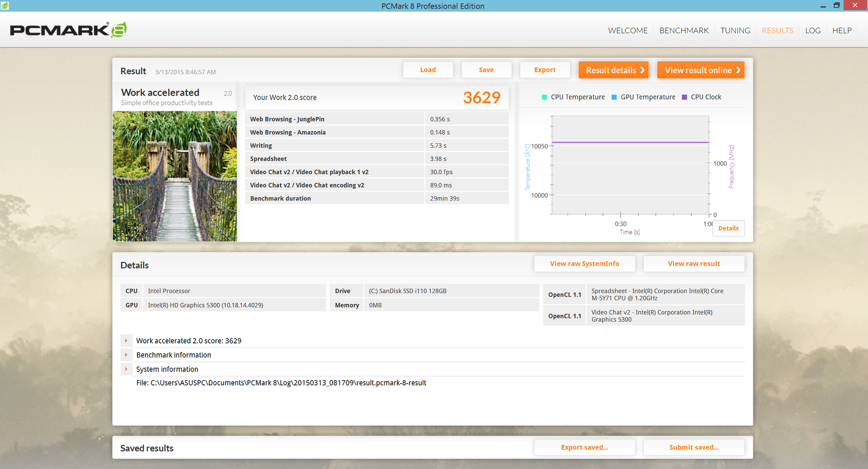Click the Save result button
This screenshot has width=868, height=469.
coord(486,70)
